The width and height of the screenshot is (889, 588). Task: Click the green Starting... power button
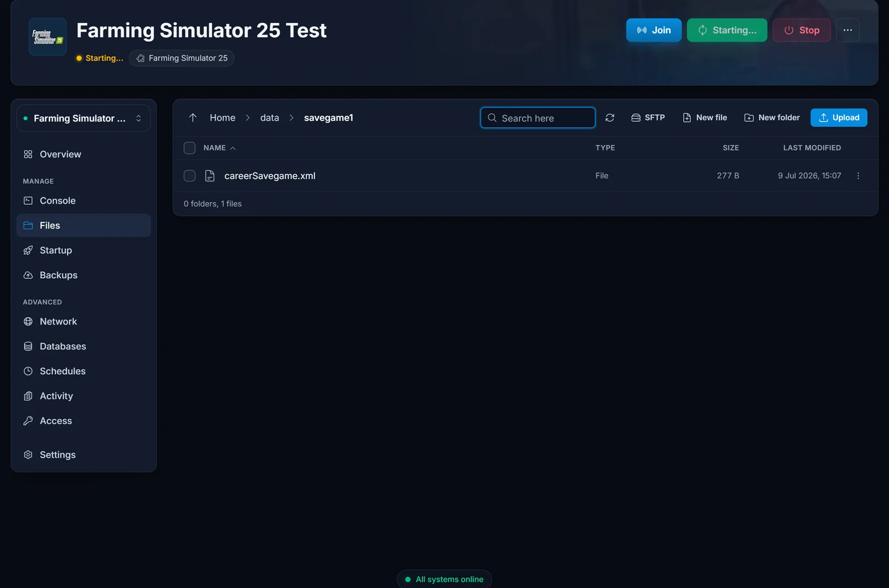pyautogui.click(x=727, y=30)
